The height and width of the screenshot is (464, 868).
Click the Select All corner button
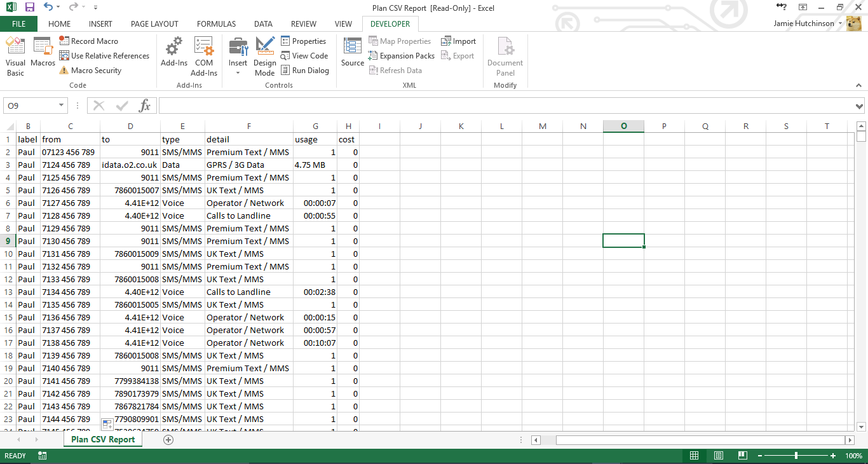coord(8,126)
